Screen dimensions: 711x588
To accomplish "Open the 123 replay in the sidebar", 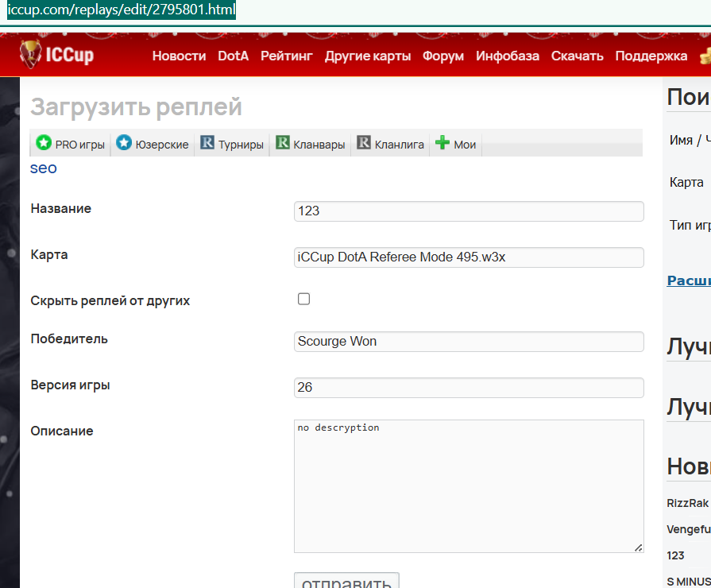I will click(675, 555).
